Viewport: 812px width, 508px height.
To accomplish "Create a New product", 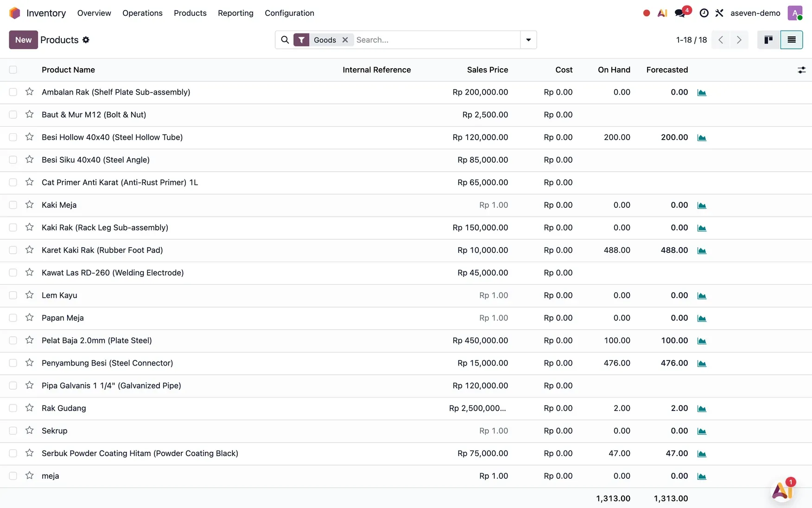I will point(23,40).
